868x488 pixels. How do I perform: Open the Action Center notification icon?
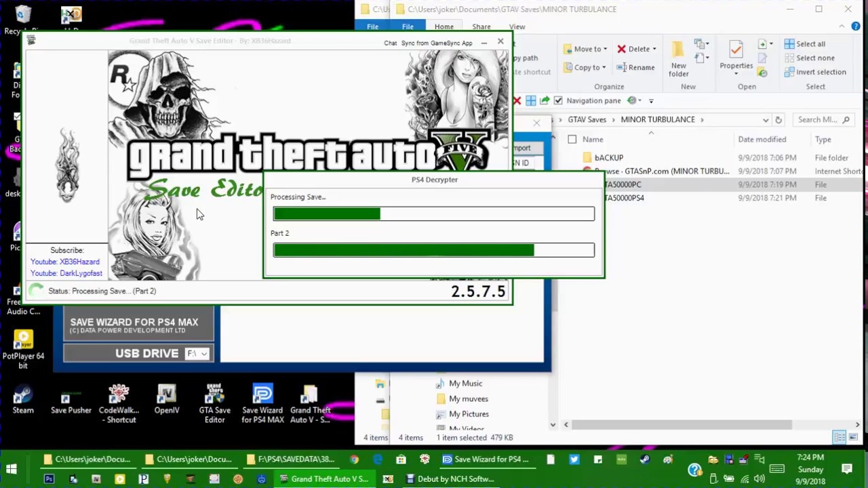coord(847,469)
